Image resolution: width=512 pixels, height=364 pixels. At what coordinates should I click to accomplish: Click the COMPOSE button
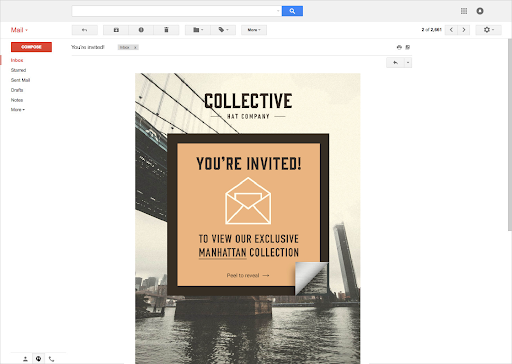tap(31, 47)
